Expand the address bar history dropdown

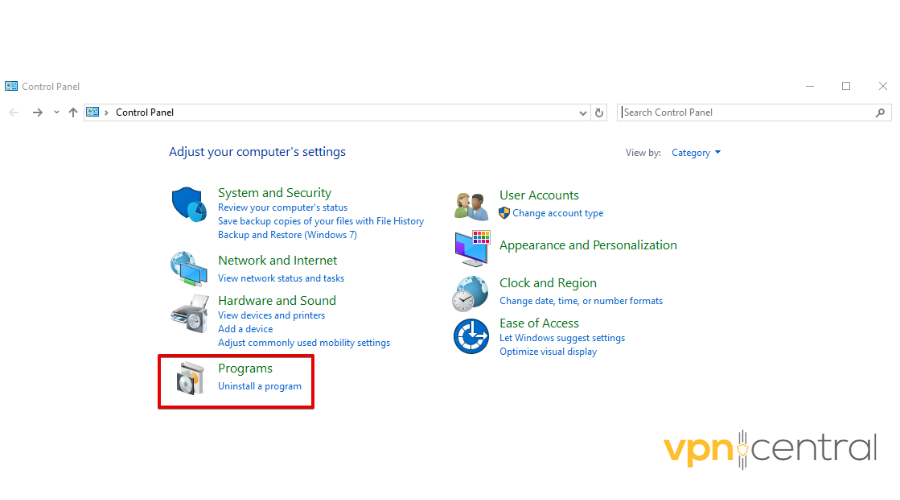tap(584, 113)
